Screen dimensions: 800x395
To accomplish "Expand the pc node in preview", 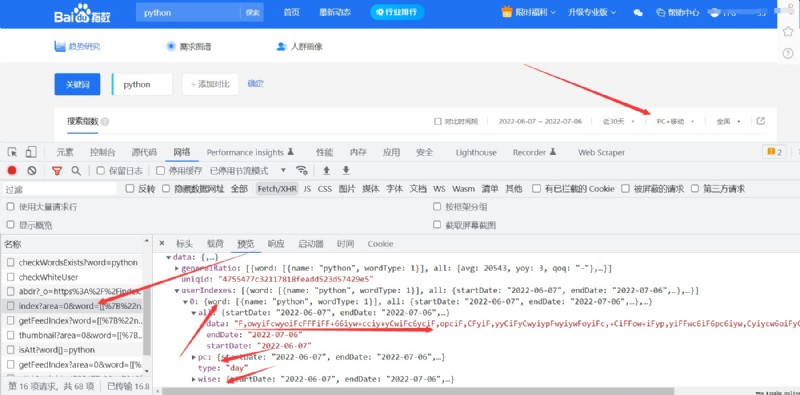I will tap(194, 356).
